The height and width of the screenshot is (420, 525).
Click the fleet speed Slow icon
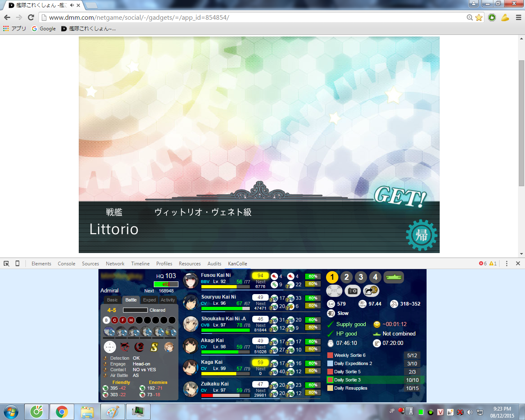click(331, 313)
